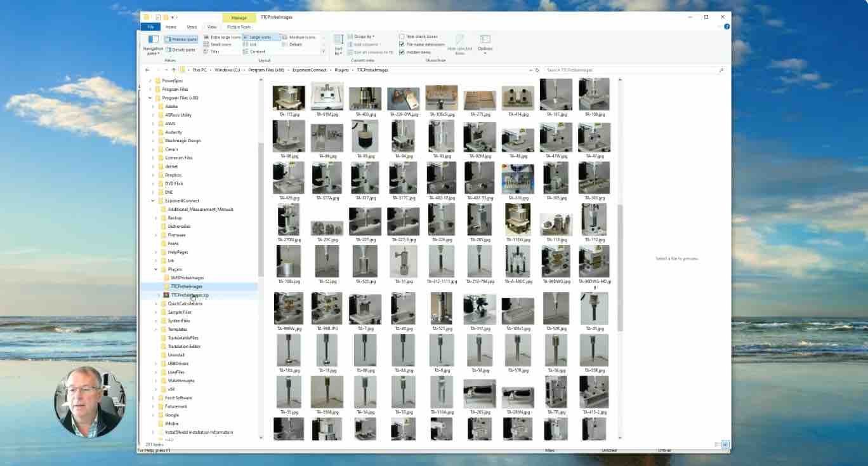This screenshot has width=868, height=466.
Task: Select the SMSProbeImages folder
Action: 190,277
